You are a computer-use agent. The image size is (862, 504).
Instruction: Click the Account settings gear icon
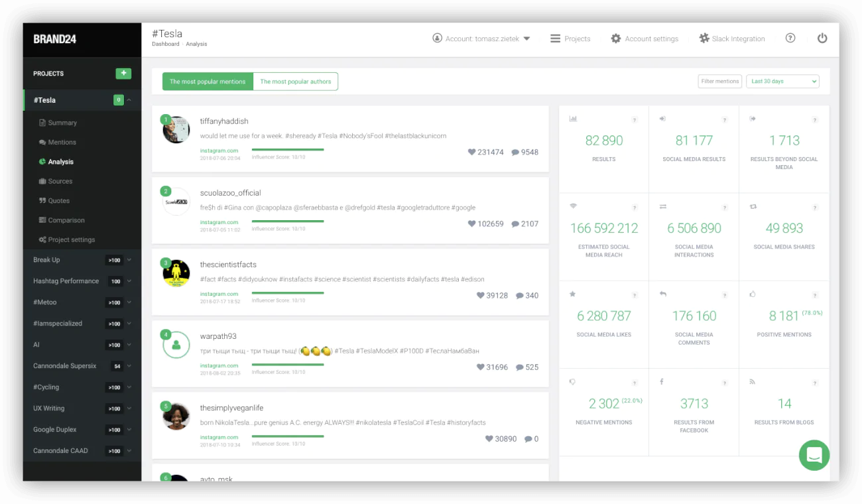coord(616,38)
